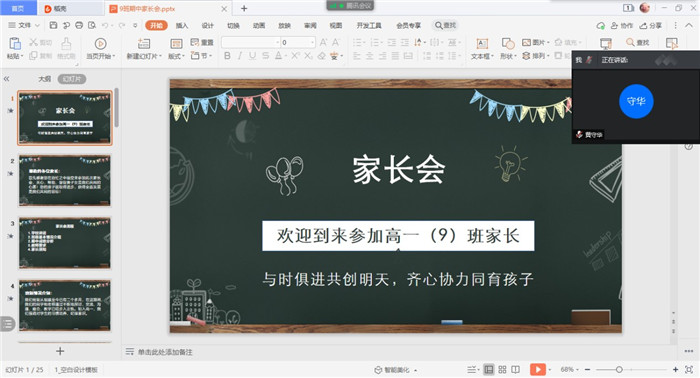
Task: Open the Shapes (形状) gallery
Action: [508, 48]
